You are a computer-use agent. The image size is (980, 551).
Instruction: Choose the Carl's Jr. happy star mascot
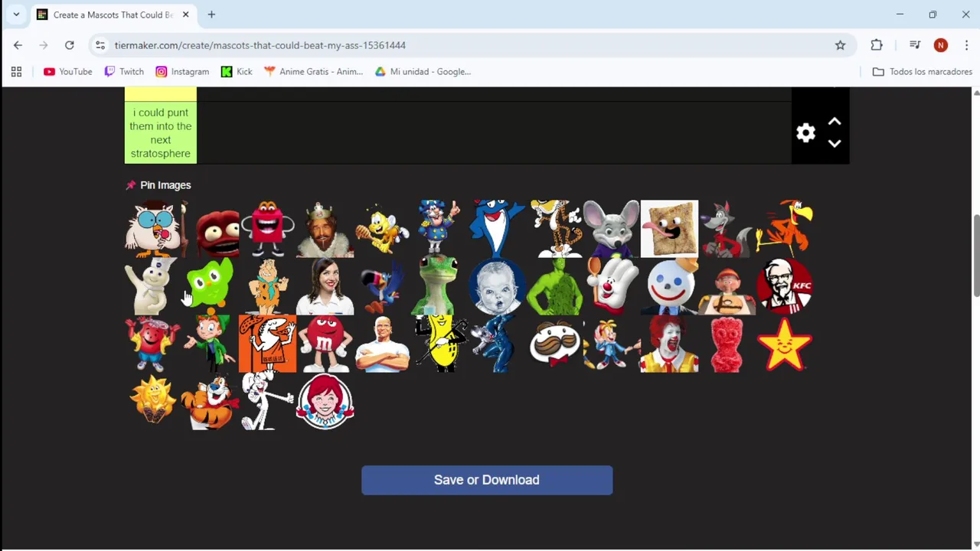[x=785, y=344]
